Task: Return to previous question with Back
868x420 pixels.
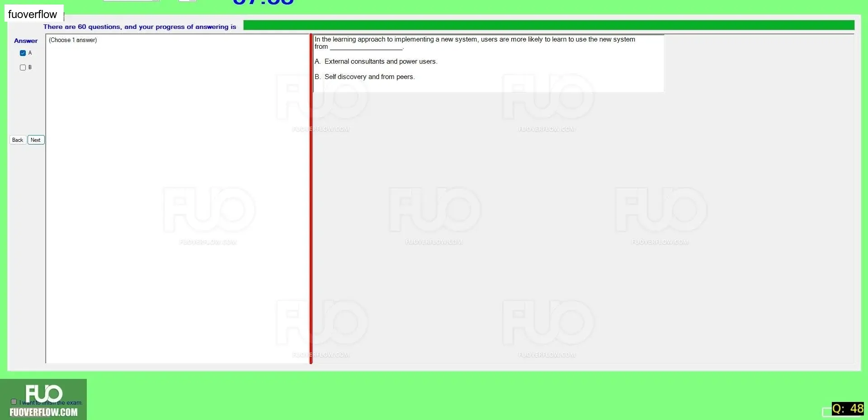Action: point(18,140)
